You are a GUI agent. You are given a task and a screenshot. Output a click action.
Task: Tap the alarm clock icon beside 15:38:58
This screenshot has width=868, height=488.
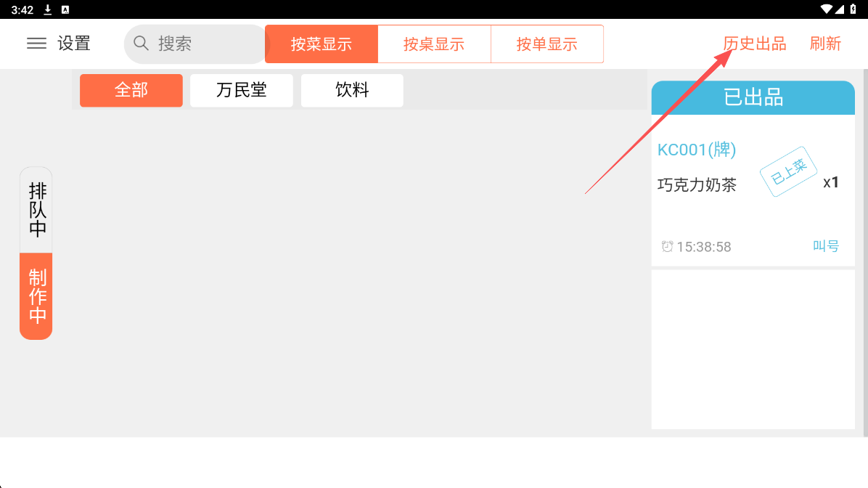click(667, 247)
